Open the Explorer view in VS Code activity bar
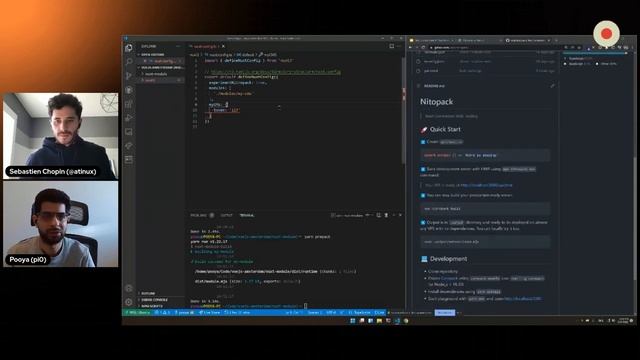This screenshot has width=640, height=360. tap(129, 48)
